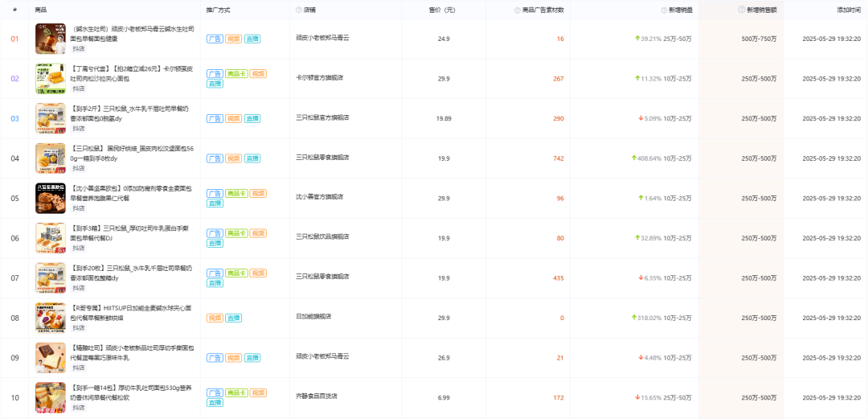Click the 直播 tag in row 01
Screen dimensions: 868x419
pyautogui.click(x=252, y=39)
